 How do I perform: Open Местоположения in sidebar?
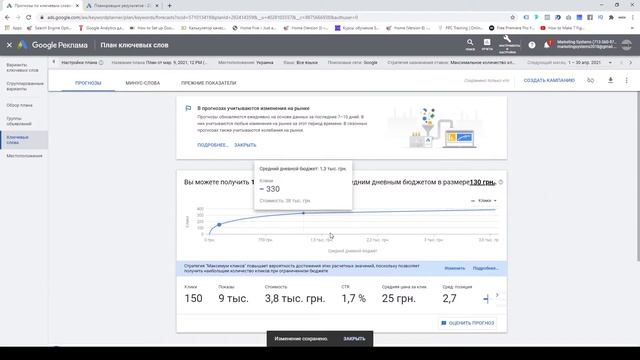[x=24, y=156]
